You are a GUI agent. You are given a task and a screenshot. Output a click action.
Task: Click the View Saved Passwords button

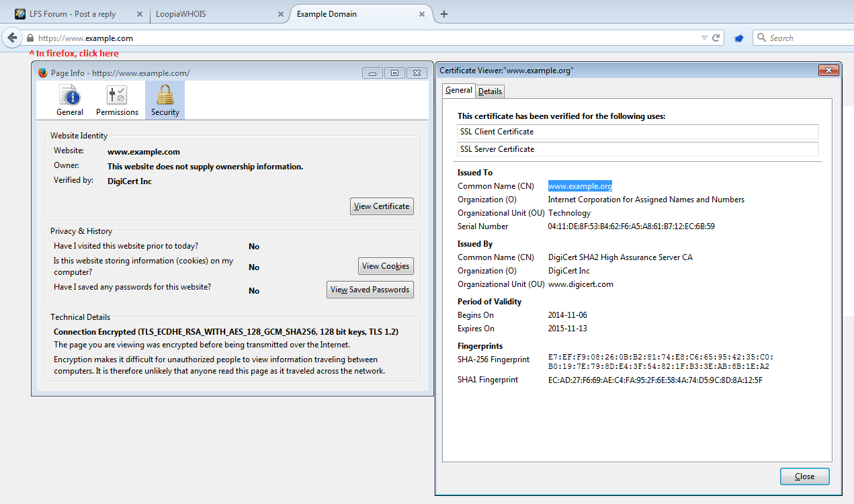(x=370, y=290)
